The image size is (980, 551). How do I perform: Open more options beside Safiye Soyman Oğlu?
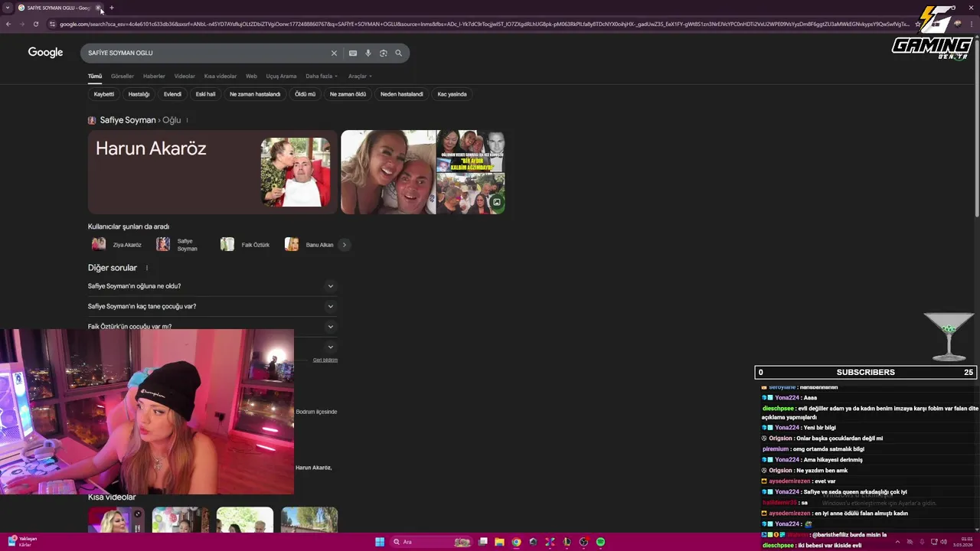187,120
